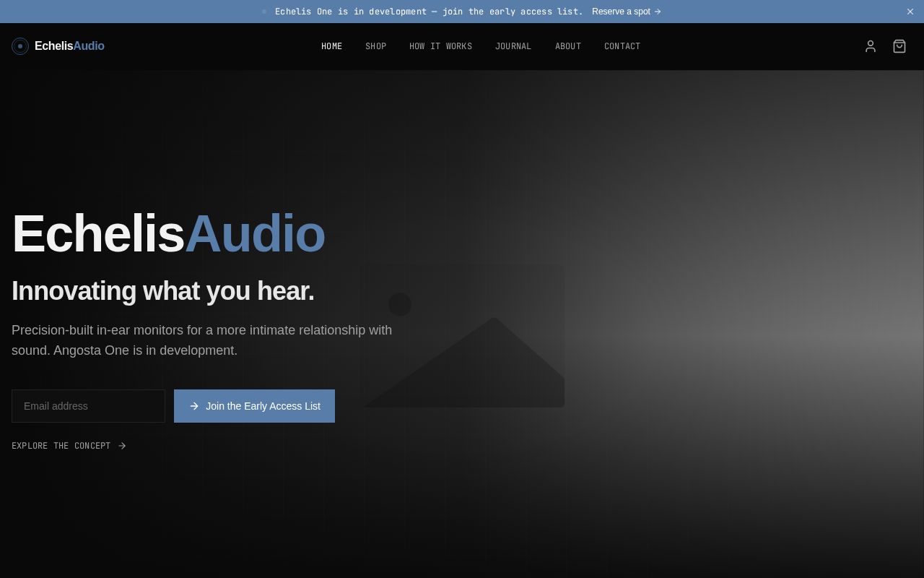Click the large EchelisAudio hero heading
The image size is (924, 578).
[168, 234]
